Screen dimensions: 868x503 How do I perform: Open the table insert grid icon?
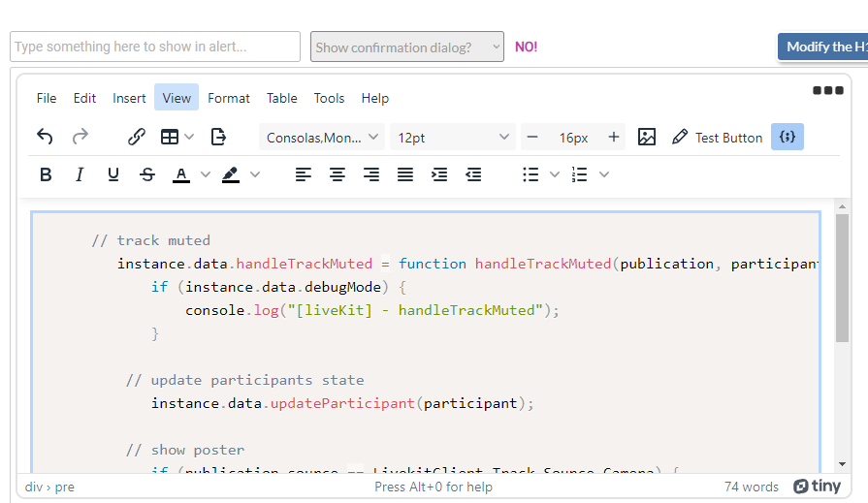170,136
